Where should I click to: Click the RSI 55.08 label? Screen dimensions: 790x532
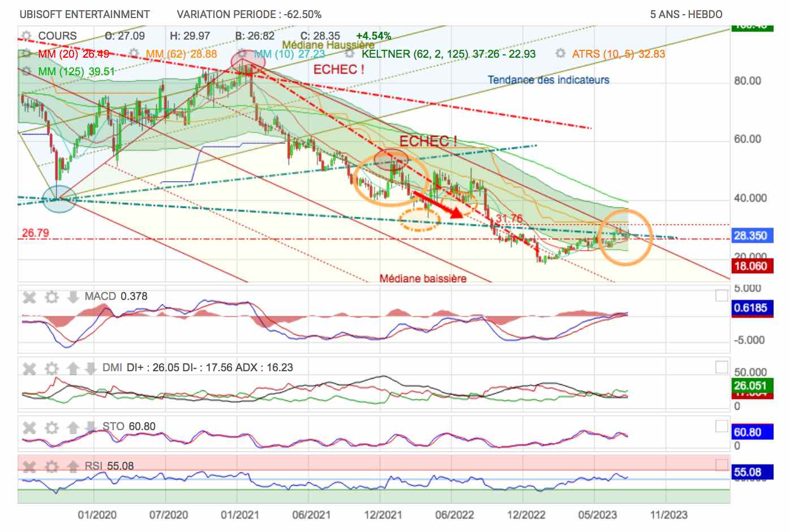click(109, 466)
